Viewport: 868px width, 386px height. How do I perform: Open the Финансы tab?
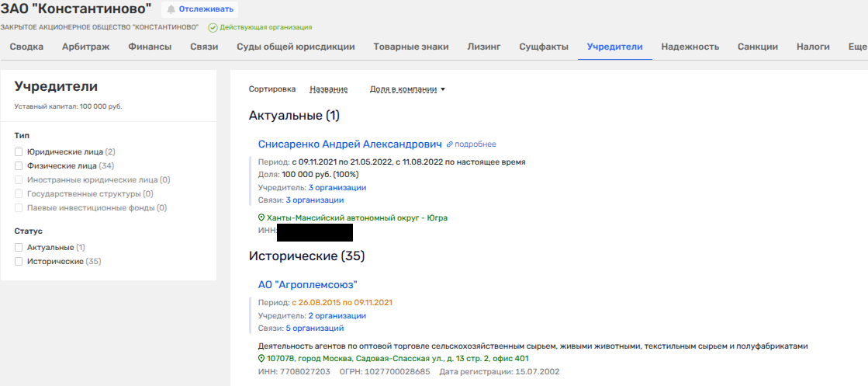[x=150, y=47]
